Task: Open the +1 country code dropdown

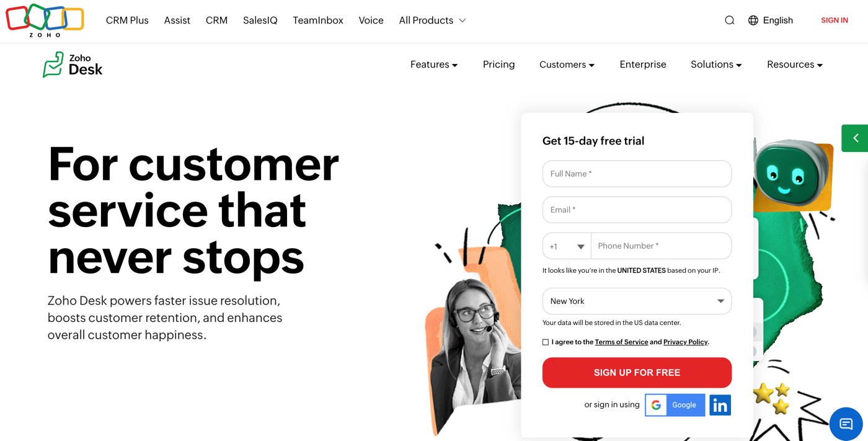Action: click(x=567, y=246)
